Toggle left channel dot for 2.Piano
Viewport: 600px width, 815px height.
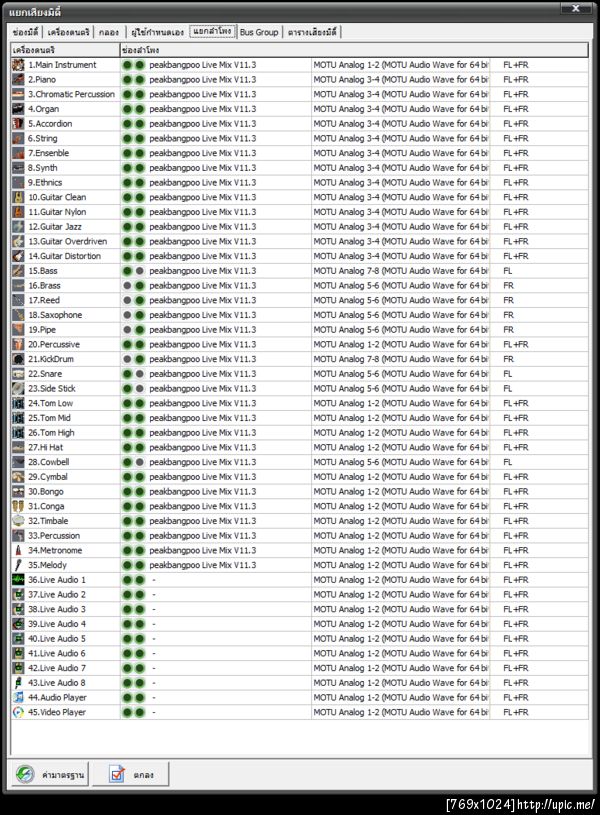(x=127, y=80)
